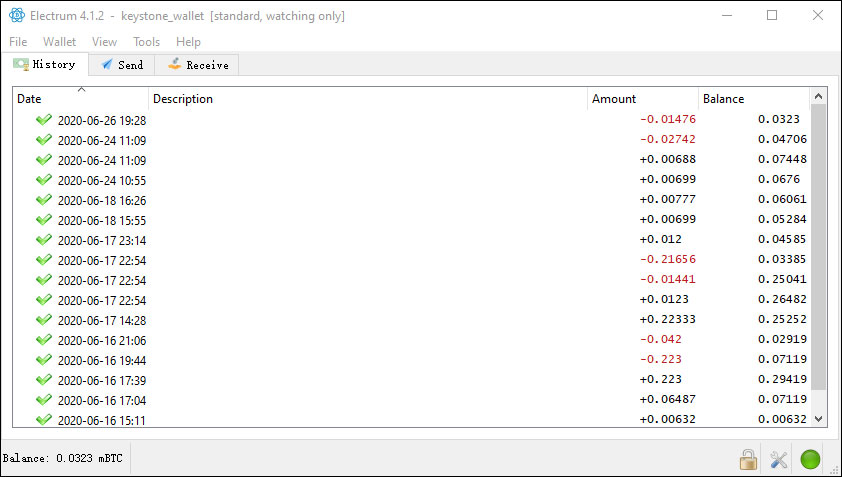The width and height of the screenshot is (842, 477).
Task: Switch to the Receive tab
Action: (197, 65)
